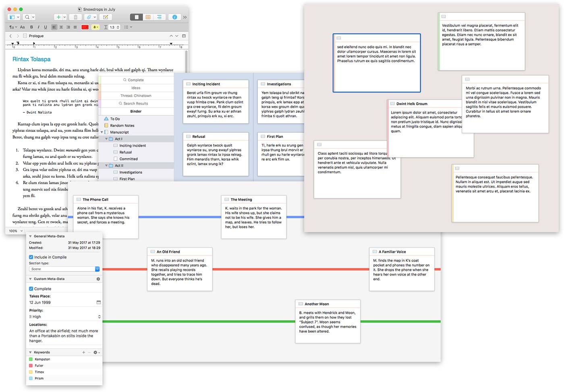Uncheck Complete checkbox

click(31, 289)
